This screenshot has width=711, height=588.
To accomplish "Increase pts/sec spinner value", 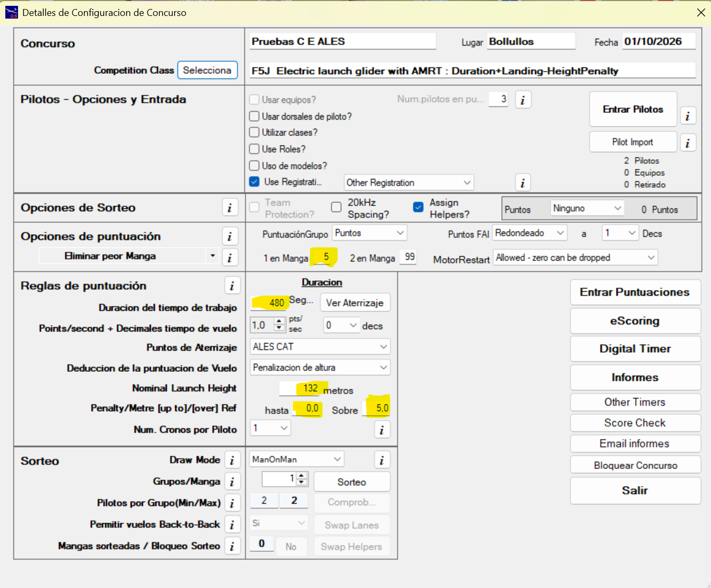I will [x=279, y=321].
